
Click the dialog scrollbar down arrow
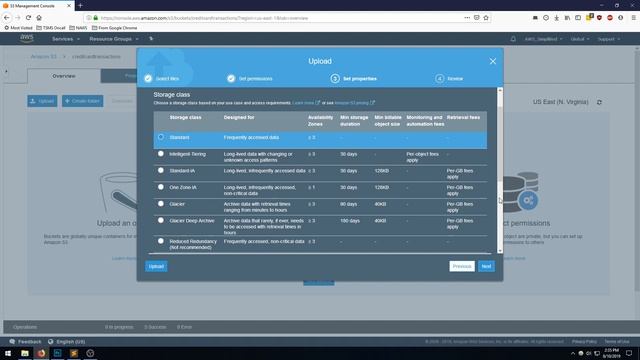click(x=500, y=251)
